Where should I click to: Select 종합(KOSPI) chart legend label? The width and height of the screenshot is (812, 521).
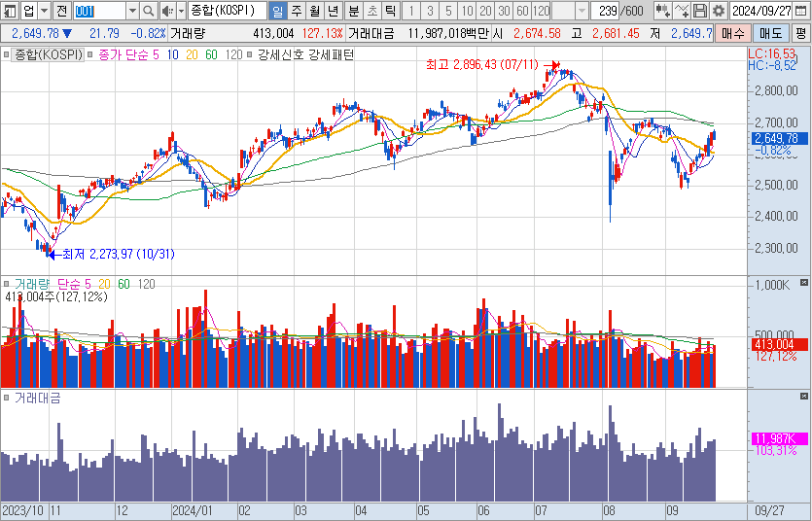(x=49, y=54)
